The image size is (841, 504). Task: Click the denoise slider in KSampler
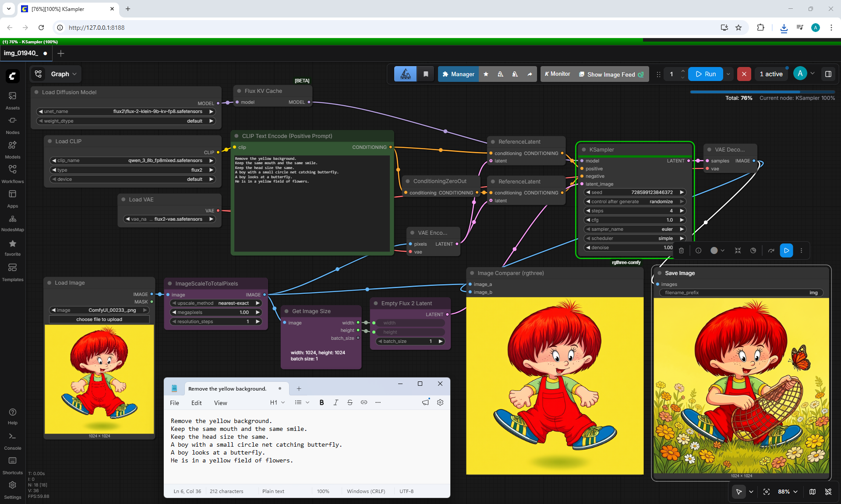[634, 247]
